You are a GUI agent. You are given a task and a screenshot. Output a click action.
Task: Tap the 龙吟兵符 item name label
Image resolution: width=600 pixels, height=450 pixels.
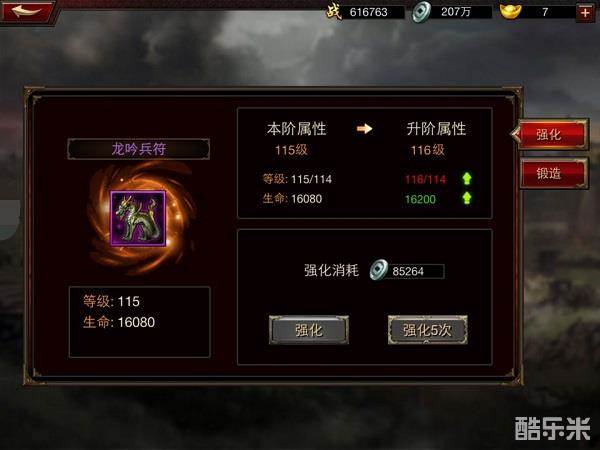139,149
